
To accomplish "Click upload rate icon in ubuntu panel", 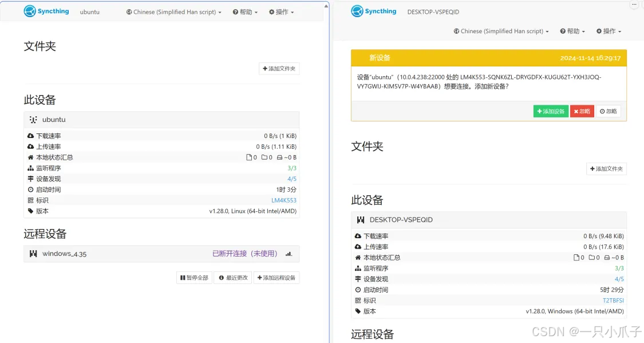I will [30, 146].
